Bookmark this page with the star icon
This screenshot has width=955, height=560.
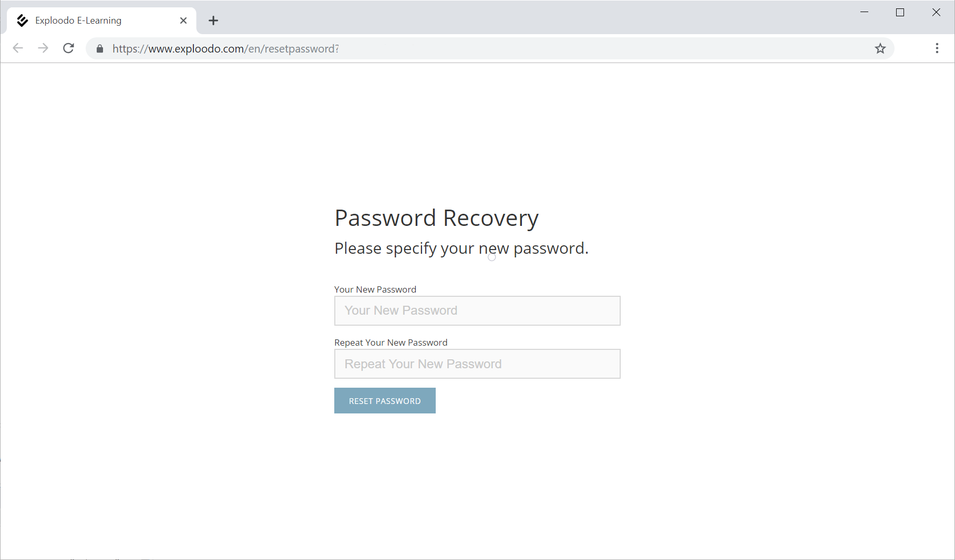pyautogui.click(x=880, y=49)
